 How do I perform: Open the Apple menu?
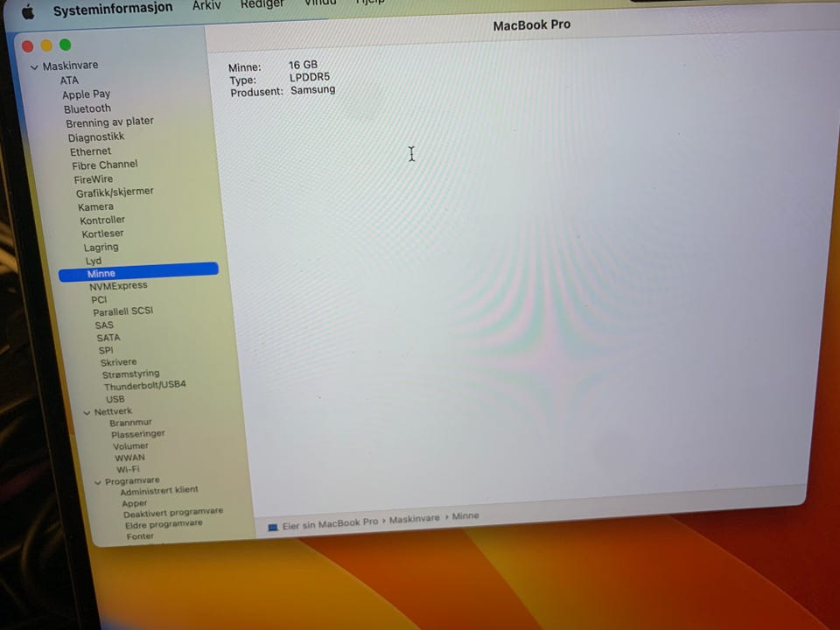(28, 11)
